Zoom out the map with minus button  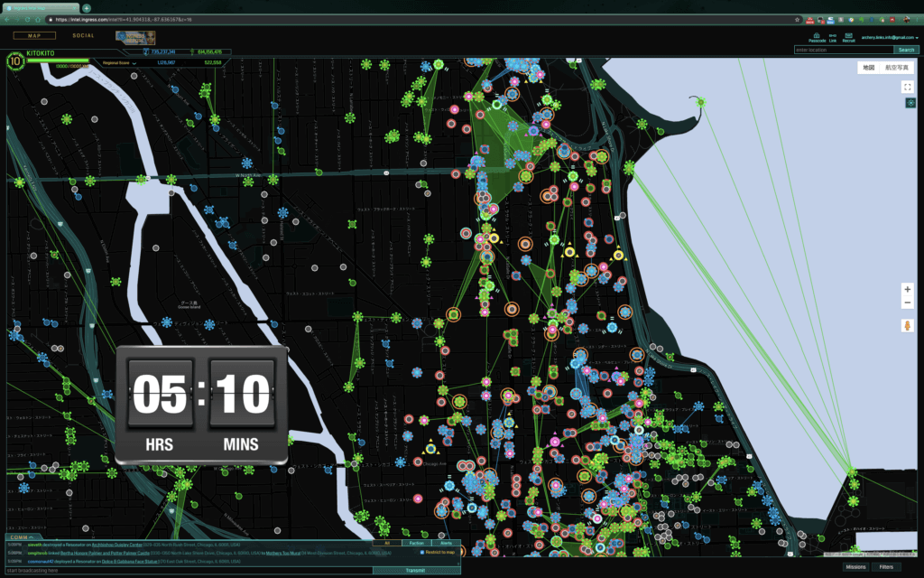pos(908,303)
